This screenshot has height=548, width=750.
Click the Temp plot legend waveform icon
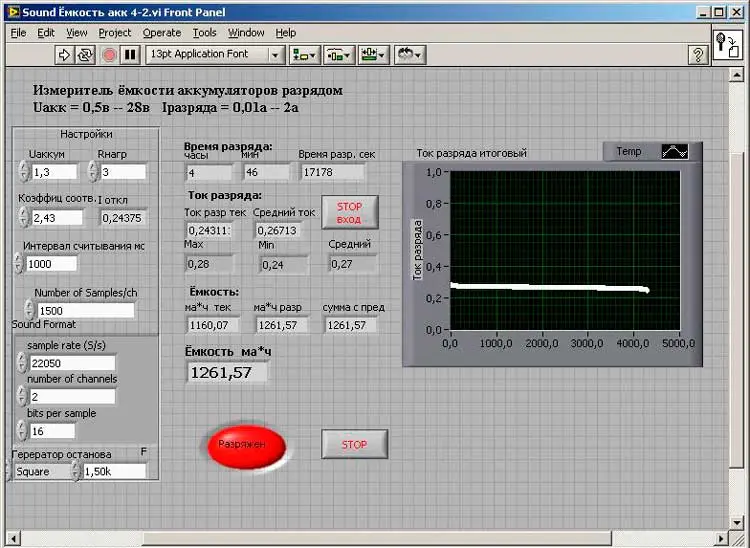point(674,152)
